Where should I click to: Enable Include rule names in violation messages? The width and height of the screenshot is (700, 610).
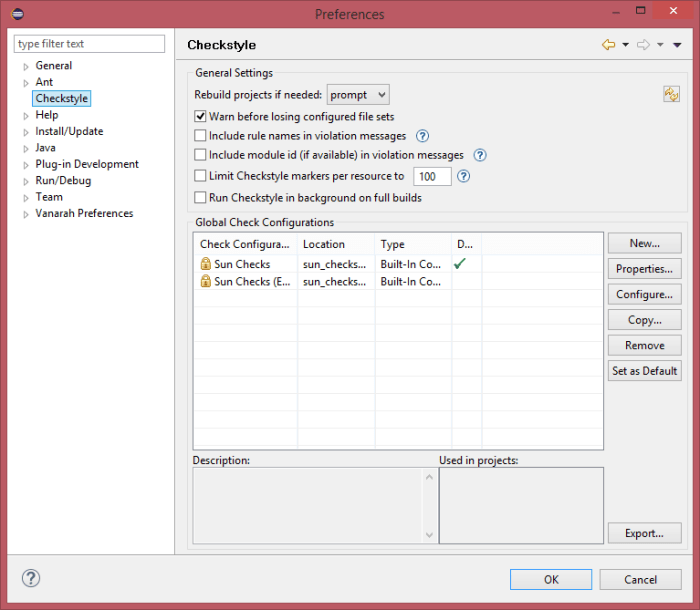(200, 136)
